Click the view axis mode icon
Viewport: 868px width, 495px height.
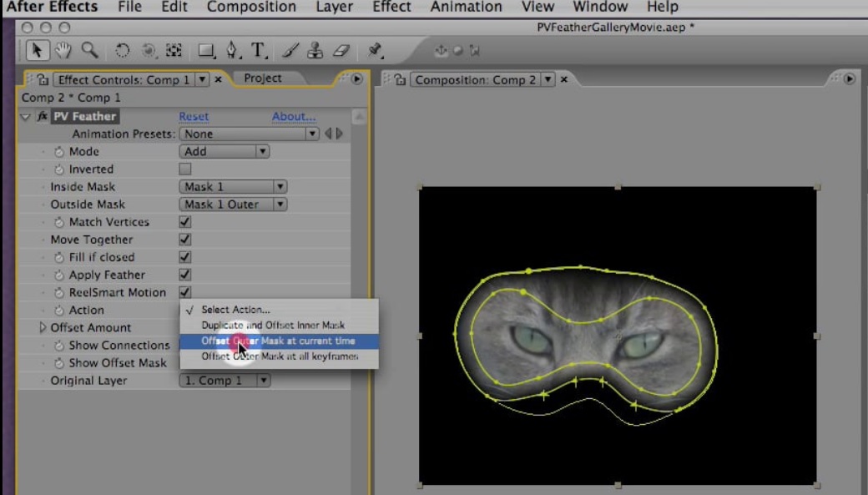point(474,50)
